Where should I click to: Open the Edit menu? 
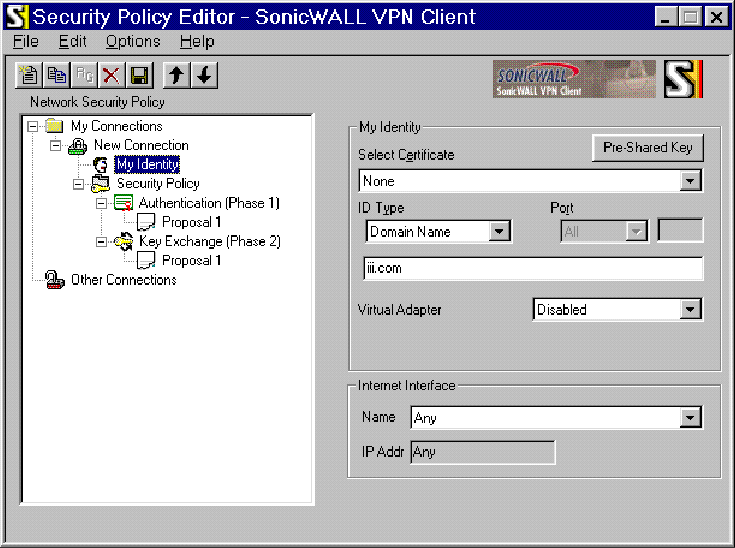[72, 42]
